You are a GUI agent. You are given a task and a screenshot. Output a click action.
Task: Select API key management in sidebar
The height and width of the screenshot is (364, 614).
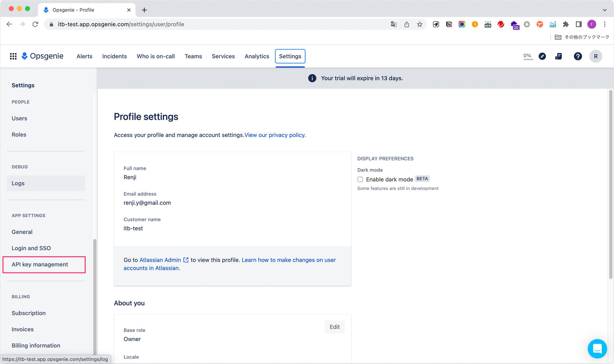point(40,265)
